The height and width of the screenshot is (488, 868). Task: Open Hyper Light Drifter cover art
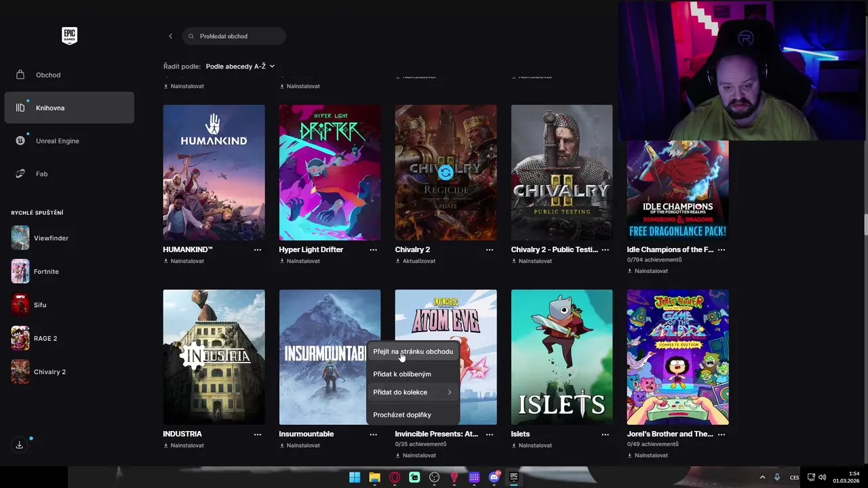click(x=330, y=172)
